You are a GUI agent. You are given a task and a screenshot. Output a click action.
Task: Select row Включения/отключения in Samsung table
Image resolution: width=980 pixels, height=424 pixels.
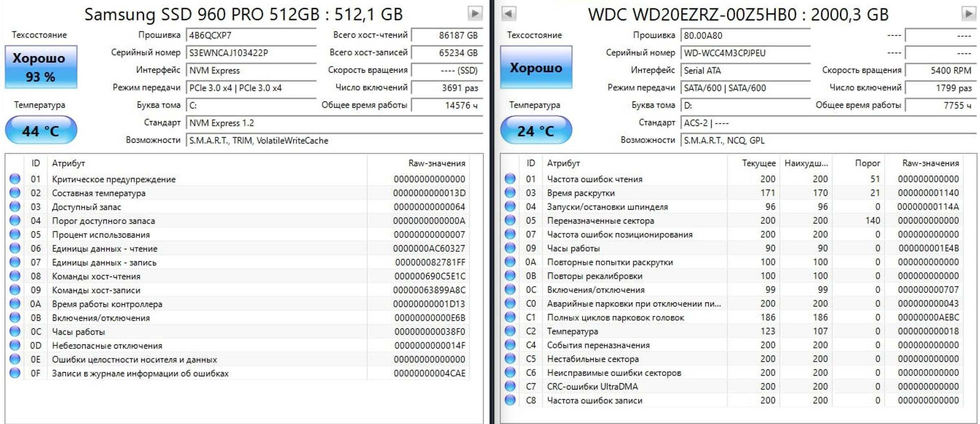point(237,318)
